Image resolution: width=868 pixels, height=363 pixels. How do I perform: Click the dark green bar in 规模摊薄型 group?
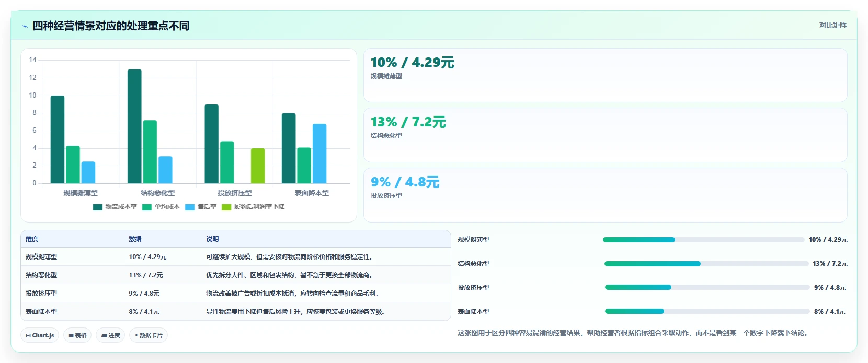(x=58, y=139)
